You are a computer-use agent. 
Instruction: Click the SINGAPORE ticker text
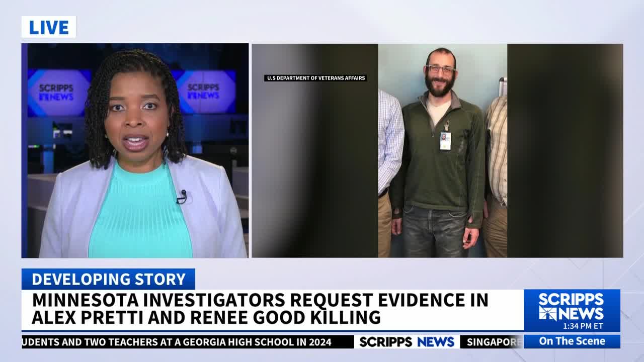[x=494, y=342]
